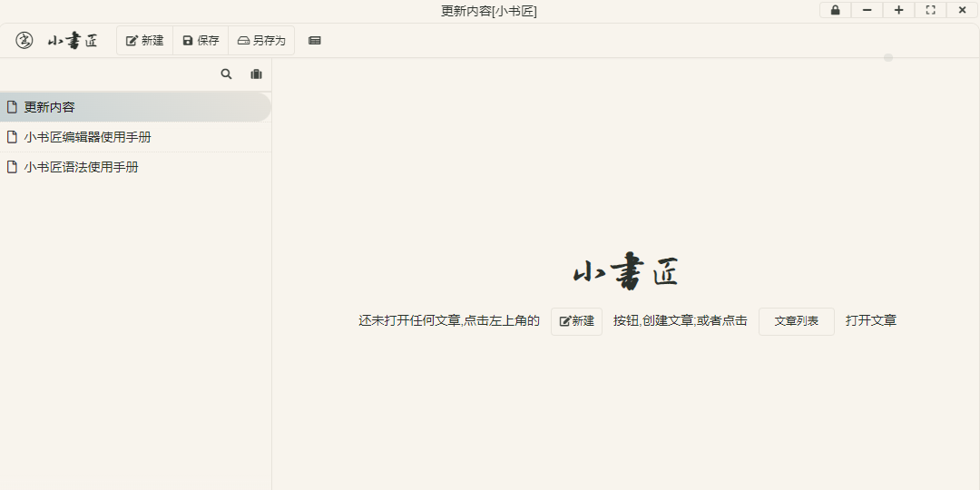The image size is (980, 490).
Task: Click the briefcase icon in sidebar
Action: (x=256, y=74)
